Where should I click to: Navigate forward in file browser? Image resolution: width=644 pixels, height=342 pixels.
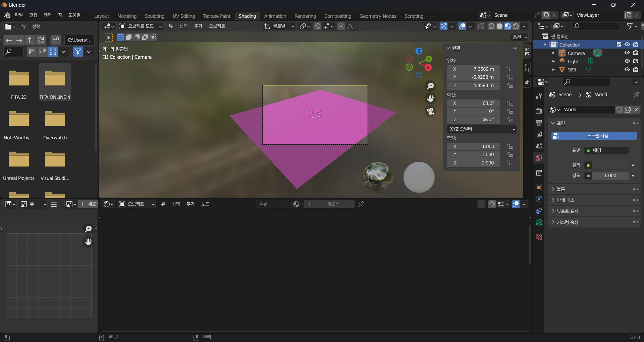point(19,40)
